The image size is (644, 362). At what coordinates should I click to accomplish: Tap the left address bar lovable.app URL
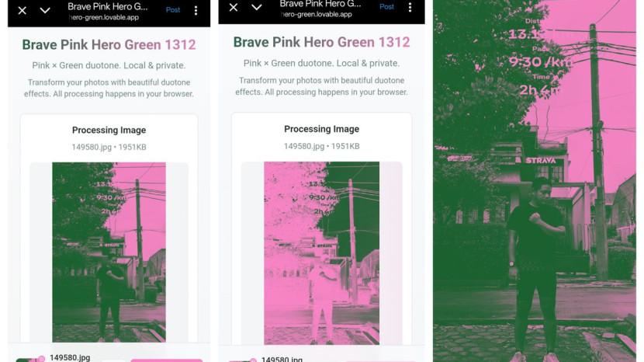pos(104,17)
